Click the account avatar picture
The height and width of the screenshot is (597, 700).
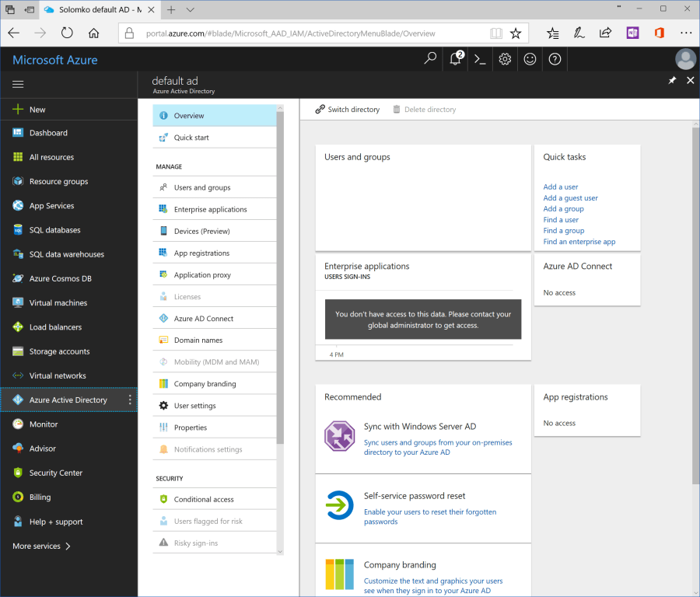click(685, 59)
